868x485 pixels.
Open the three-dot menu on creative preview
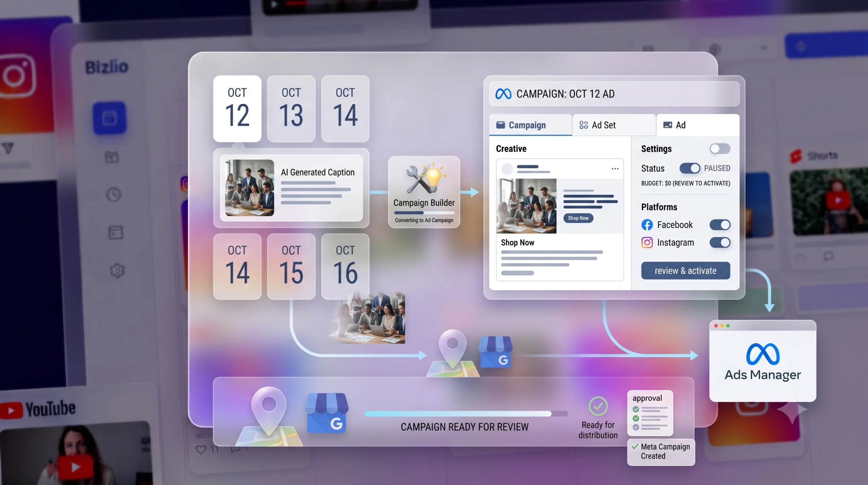click(615, 169)
